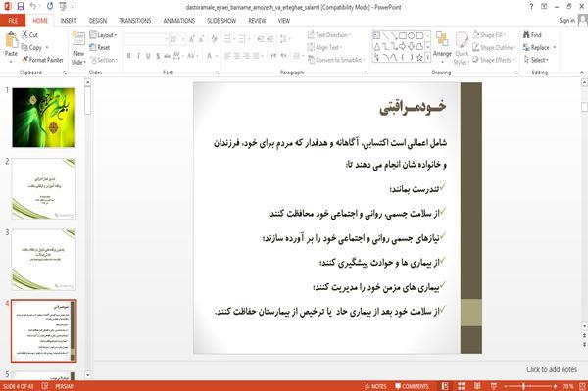
Task: Increase font size with the large A button
Action: 192,39
